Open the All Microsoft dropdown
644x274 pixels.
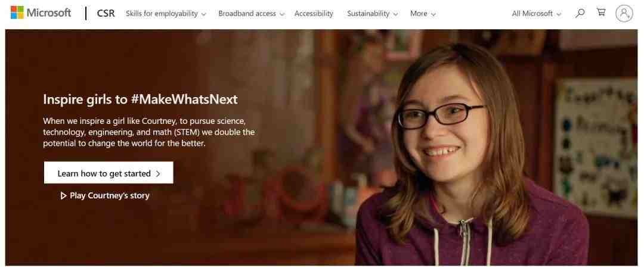(537, 14)
